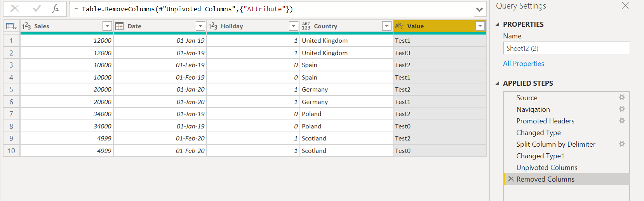Image resolution: width=644 pixels, height=201 pixels.
Task: Select the Country column header
Action: click(x=346, y=26)
